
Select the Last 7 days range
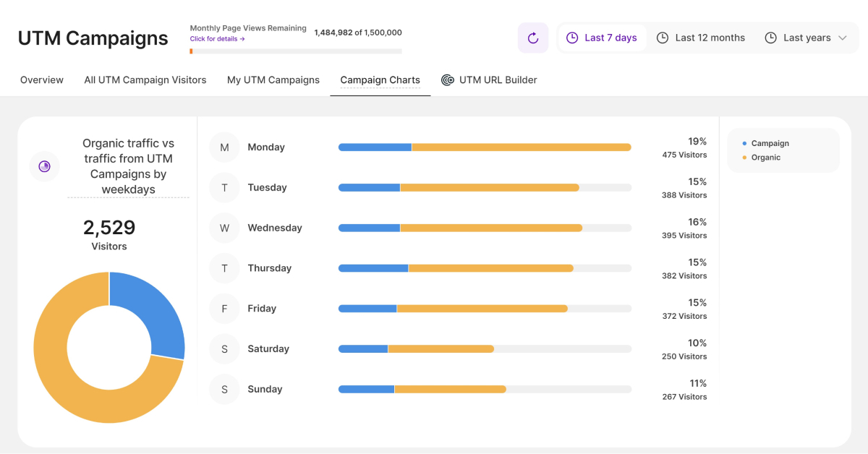click(602, 38)
